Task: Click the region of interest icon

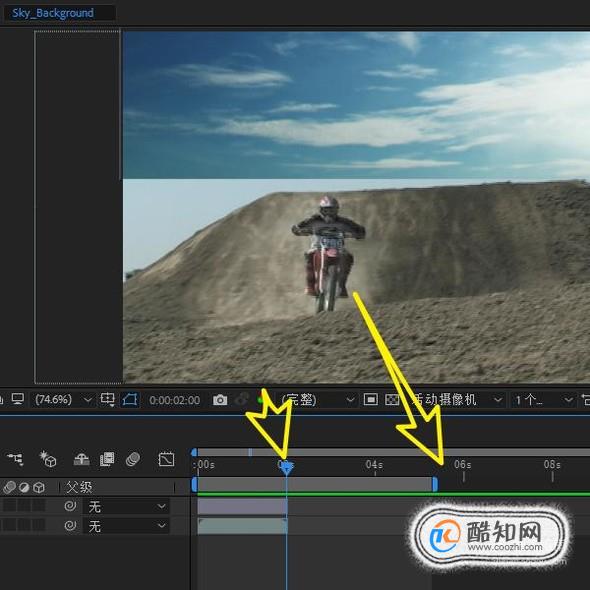Action: pyautogui.click(x=371, y=400)
